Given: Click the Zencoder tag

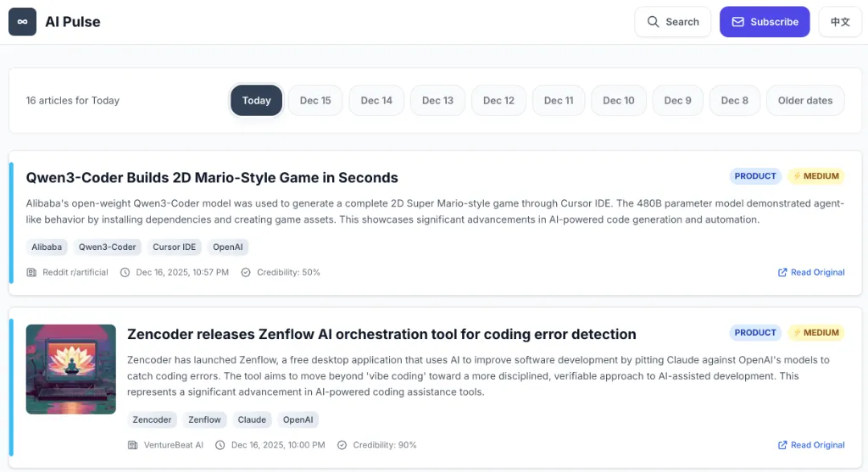Looking at the screenshot, I should pyautogui.click(x=152, y=419).
